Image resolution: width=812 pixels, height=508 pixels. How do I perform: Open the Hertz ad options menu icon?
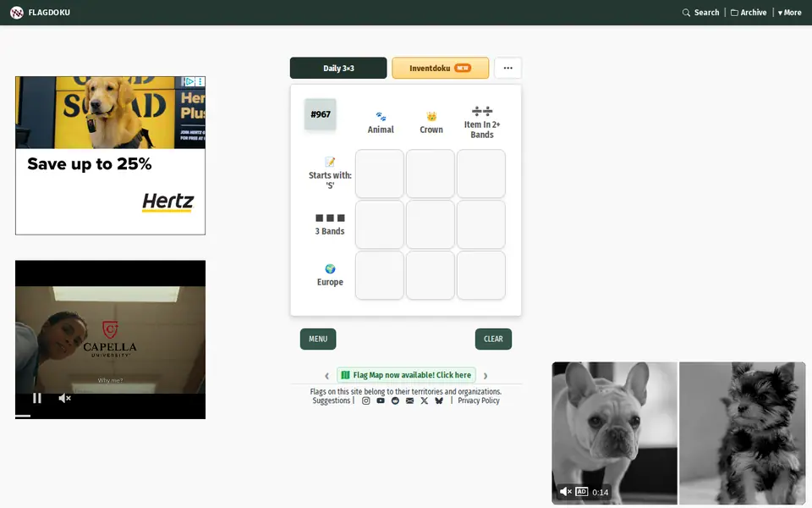(x=200, y=81)
